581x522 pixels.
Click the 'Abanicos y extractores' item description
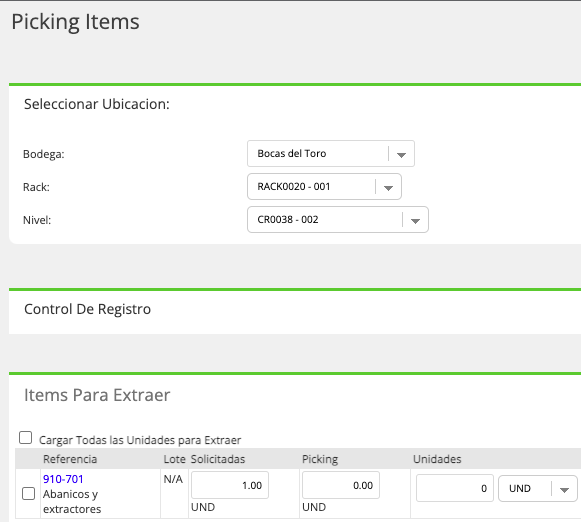point(72,501)
